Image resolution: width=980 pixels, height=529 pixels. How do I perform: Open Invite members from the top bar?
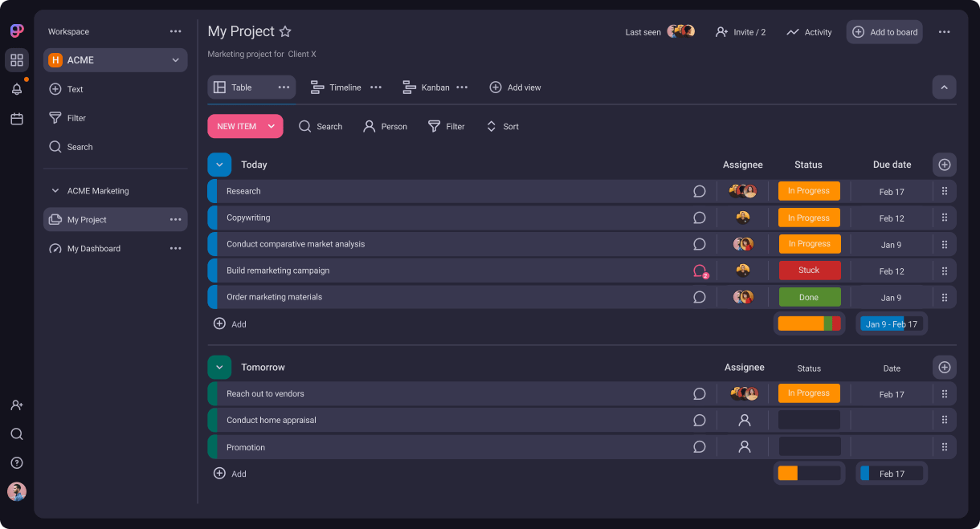click(x=739, y=32)
